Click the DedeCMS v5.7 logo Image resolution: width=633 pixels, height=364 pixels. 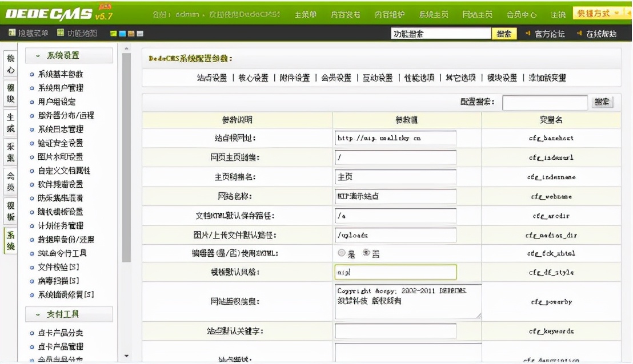pos(59,14)
